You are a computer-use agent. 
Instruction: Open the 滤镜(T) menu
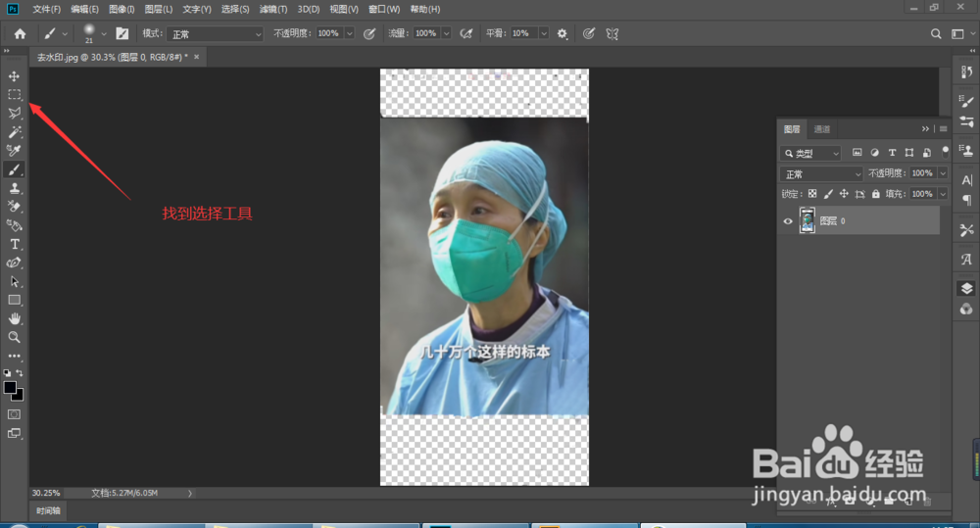pos(273,9)
